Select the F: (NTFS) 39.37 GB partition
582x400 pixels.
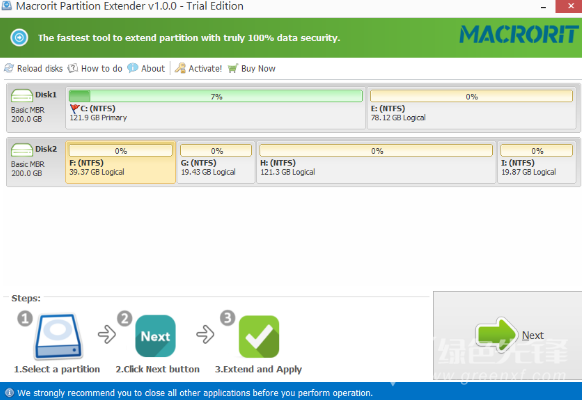[x=120, y=162]
